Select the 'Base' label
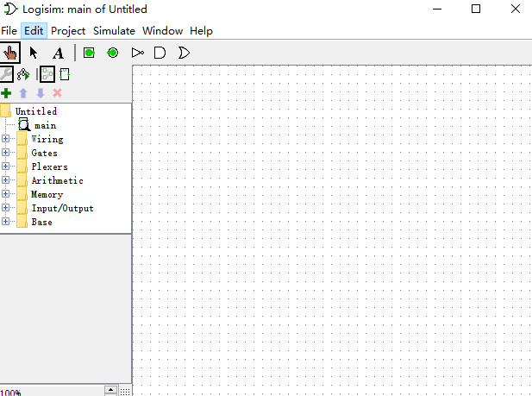The height and width of the screenshot is (396, 532). [41, 222]
